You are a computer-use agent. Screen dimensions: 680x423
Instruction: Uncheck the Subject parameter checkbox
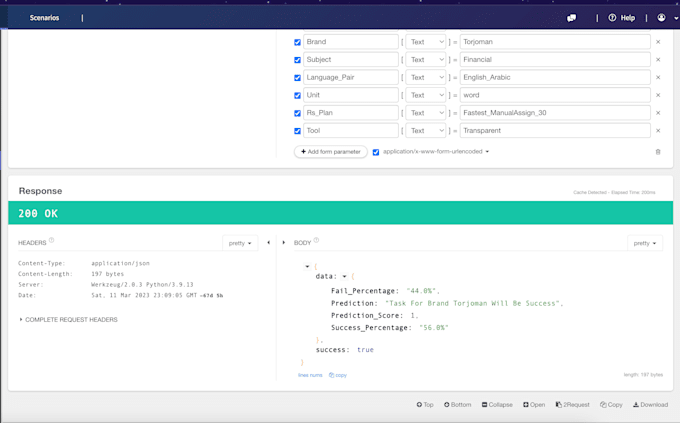[298, 60]
